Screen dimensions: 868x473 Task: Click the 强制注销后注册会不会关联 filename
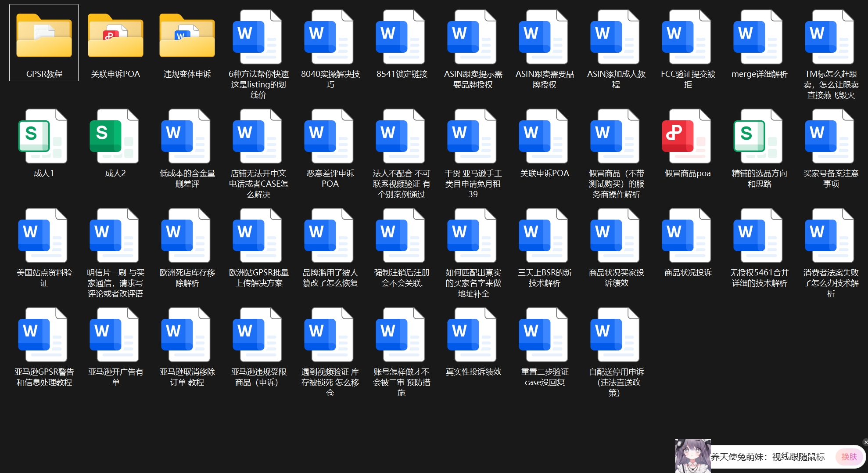tap(402, 278)
